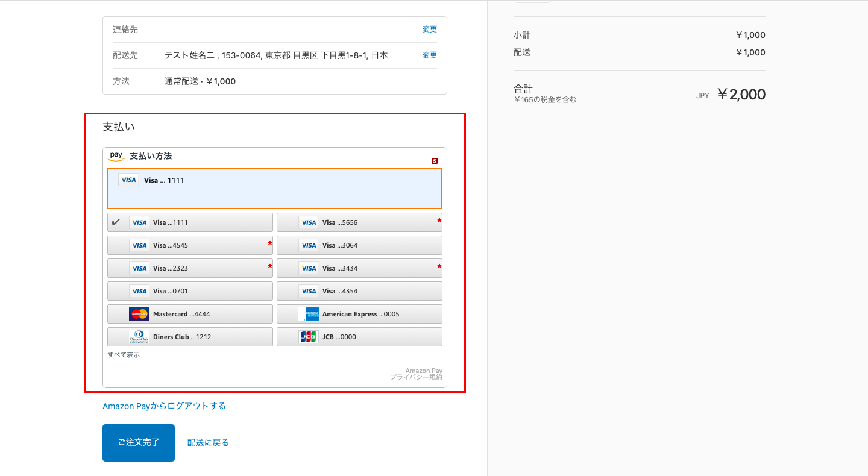Click the red asterisk on Visa ...2323
The width and height of the screenshot is (868, 476).
pos(269,267)
